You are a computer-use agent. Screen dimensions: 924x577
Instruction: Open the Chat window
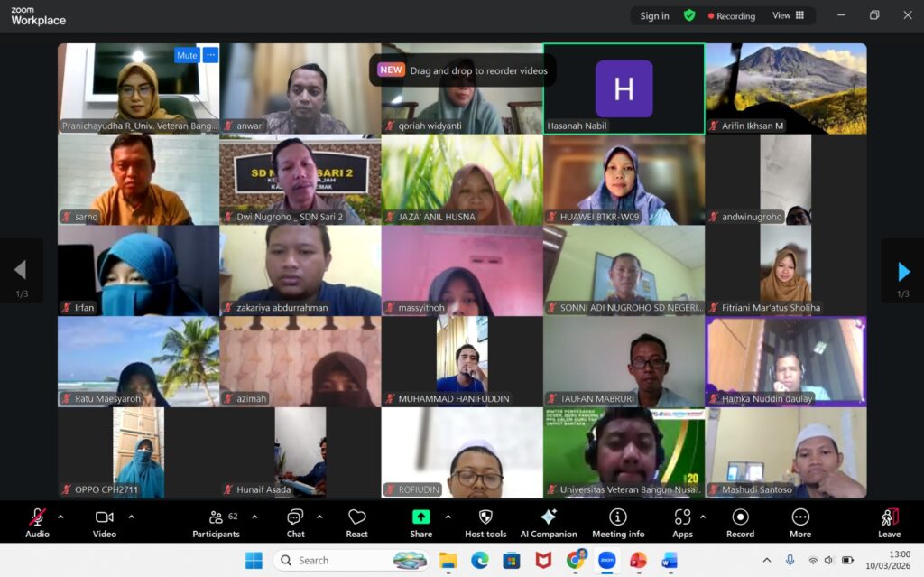point(295,522)
